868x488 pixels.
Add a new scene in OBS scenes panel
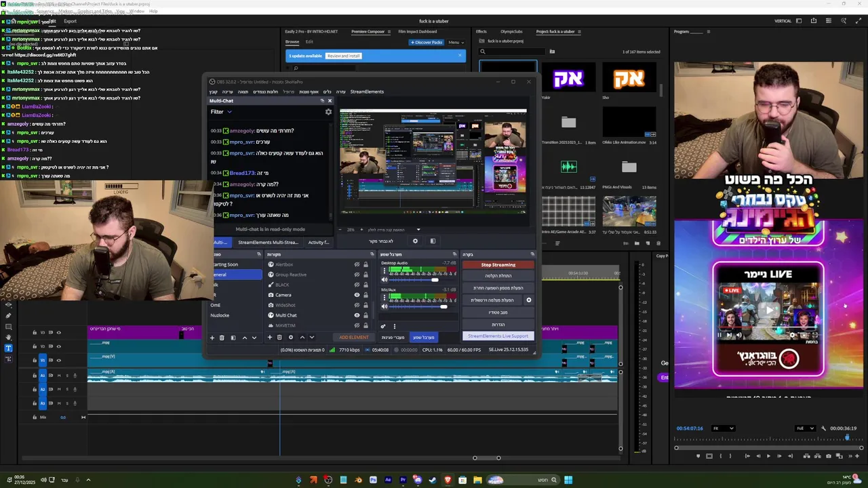point(212,338)
